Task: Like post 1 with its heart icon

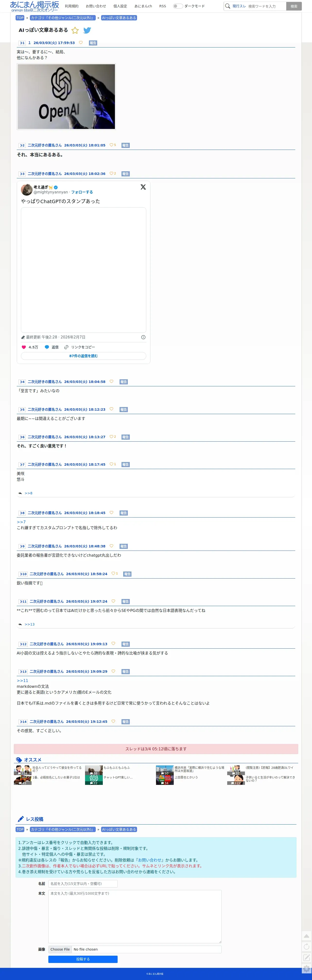Action: tap(81, 43)
